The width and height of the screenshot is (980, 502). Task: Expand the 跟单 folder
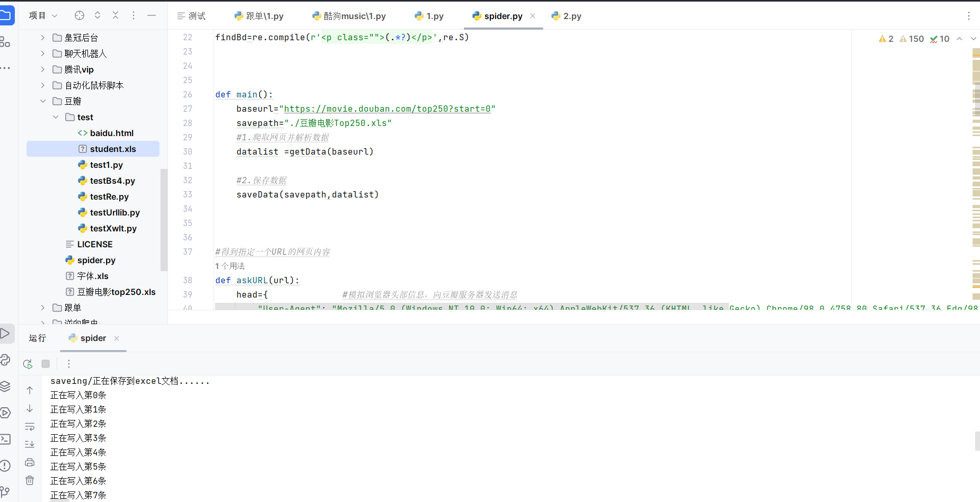43,308
